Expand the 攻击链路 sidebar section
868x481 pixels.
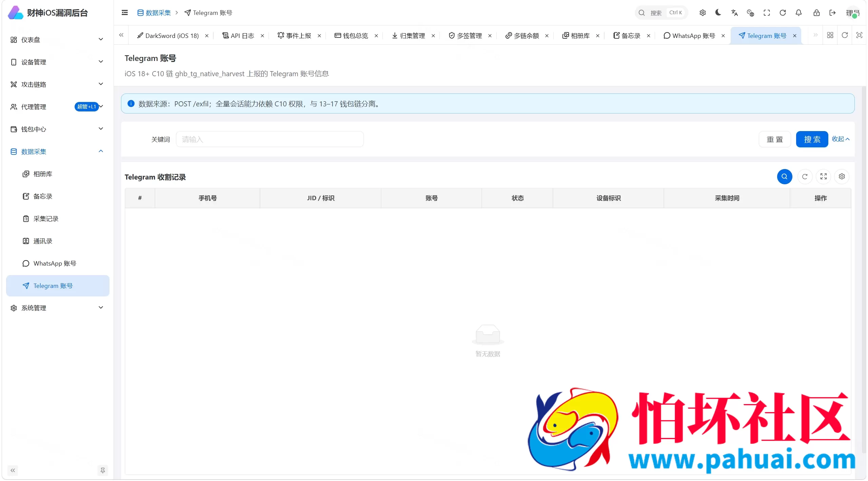pyautogui.click(x=58, y=84)
